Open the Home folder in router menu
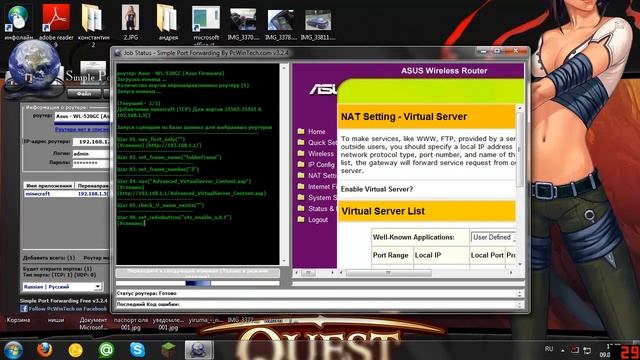This screenshot has height=360, width=640. [301, 131]
